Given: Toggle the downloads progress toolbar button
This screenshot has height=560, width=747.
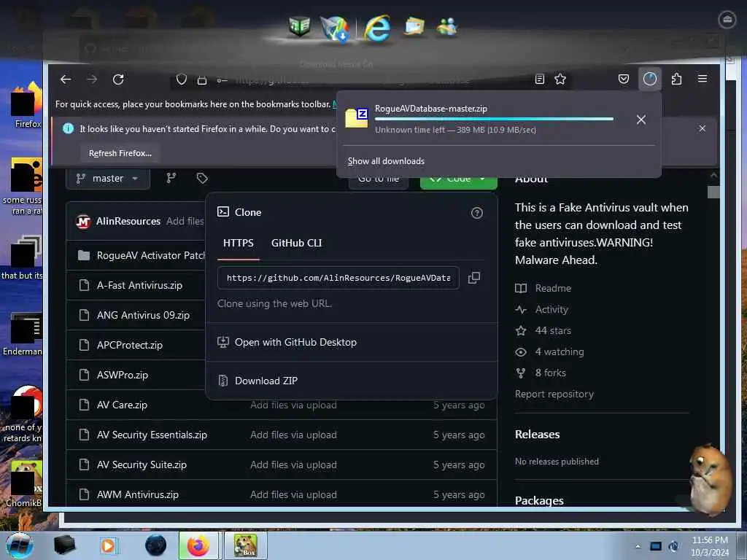Looking at the screenshot, I should click(650, 79).
